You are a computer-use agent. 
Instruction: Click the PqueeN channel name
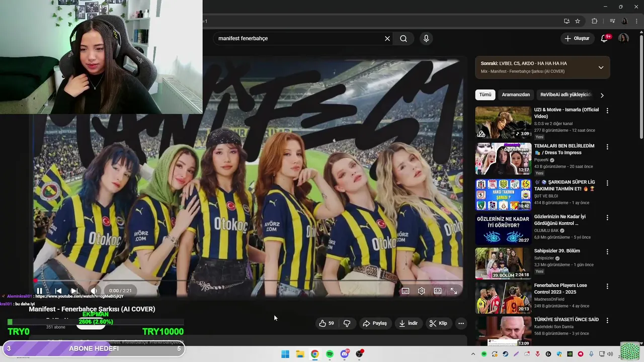[x=541, y=160]
